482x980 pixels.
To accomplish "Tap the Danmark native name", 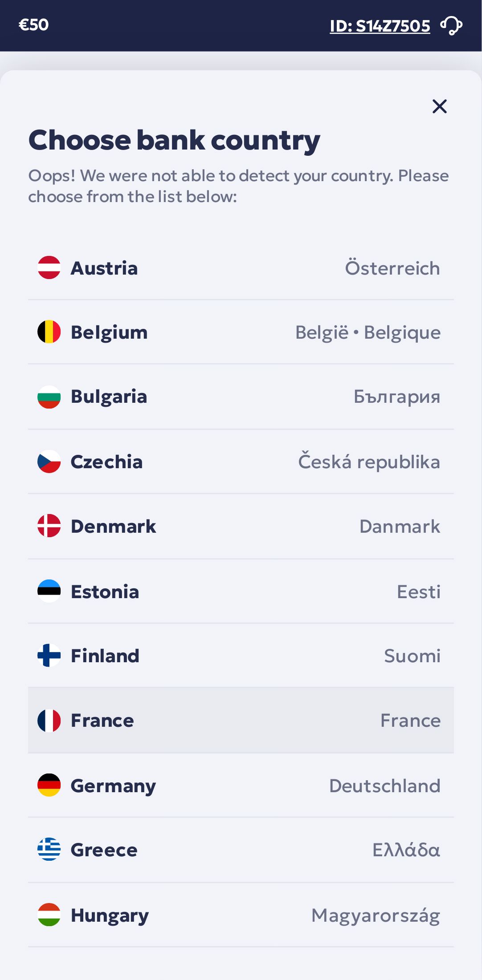I will [400, 526].
